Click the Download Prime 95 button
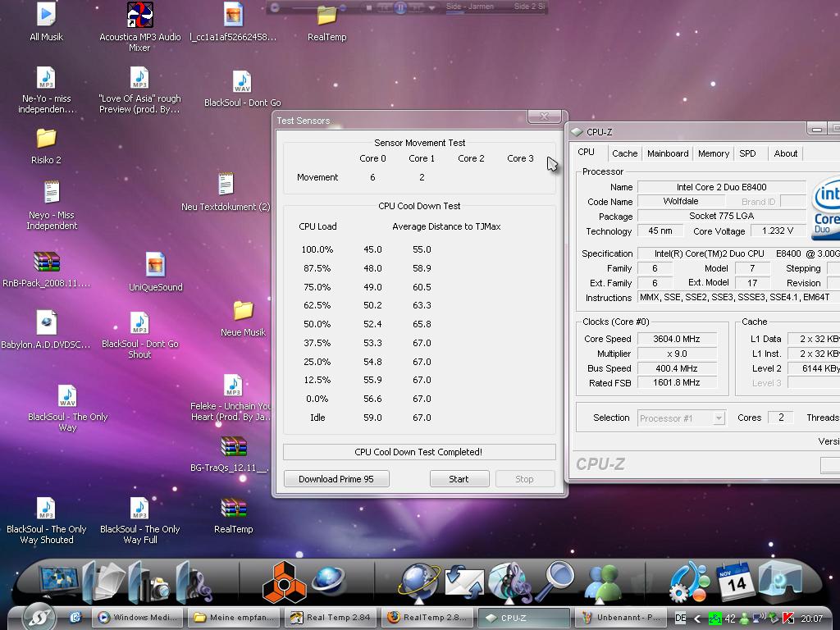 (336, 479)
